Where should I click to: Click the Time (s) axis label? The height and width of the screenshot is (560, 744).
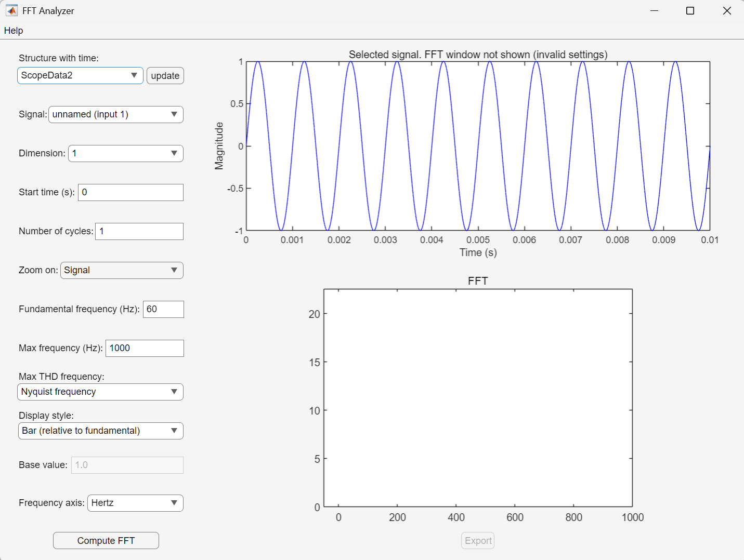point(478,252)
